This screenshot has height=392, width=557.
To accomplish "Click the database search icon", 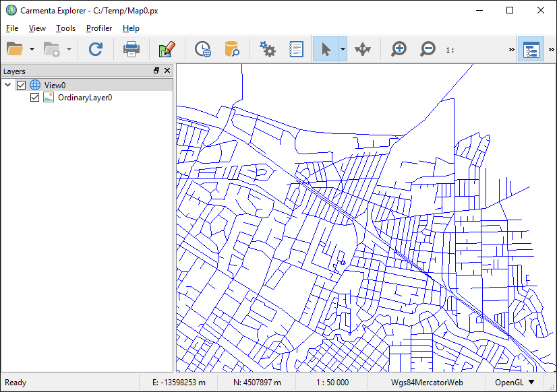I will 232,49.
